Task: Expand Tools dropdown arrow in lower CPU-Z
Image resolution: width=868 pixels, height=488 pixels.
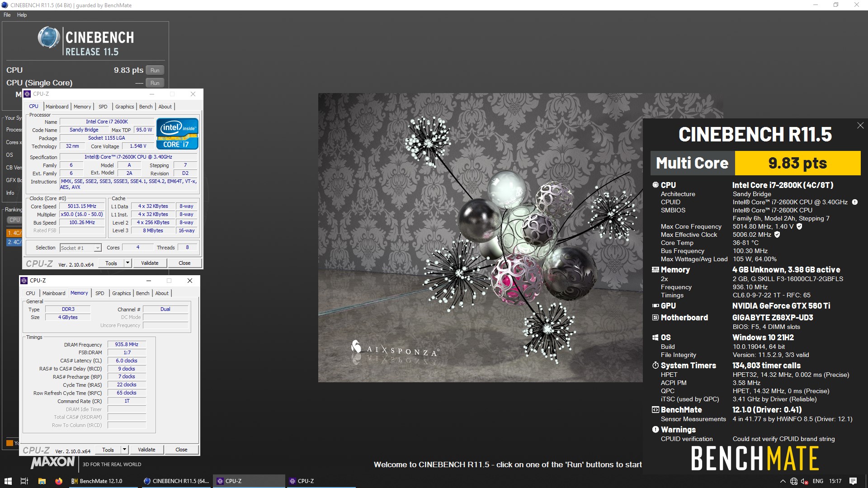Action: pyautogui.click(x=125, y=450)
